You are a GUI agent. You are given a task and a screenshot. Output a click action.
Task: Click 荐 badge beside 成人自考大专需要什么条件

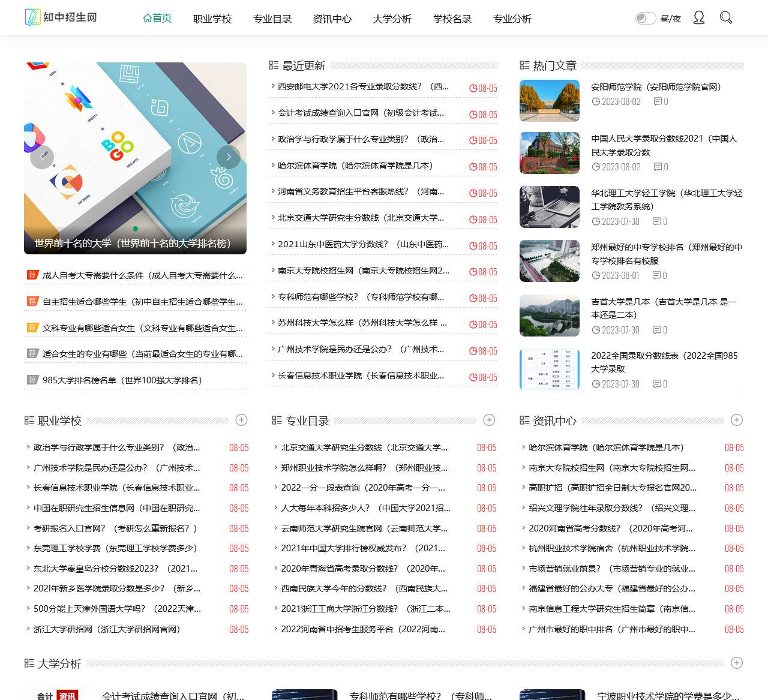click(32, 275)
